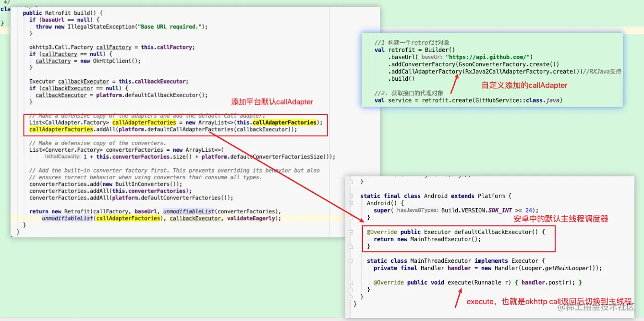Viewport: 644px width, 321px height.
Task: Click the 'val service' declaration
Action: pyautogui.click(x=393, y=100)
